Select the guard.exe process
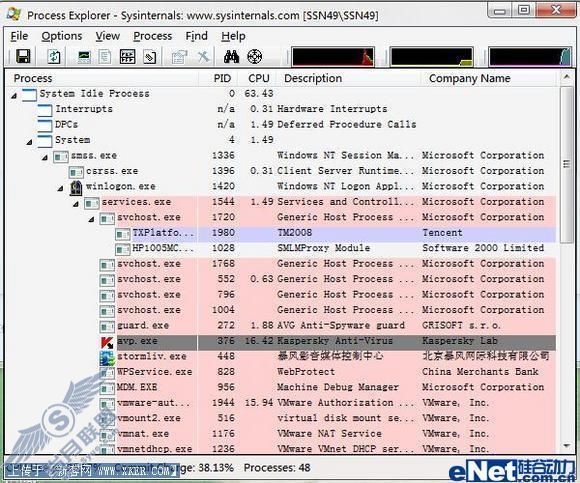Screen dimensions: 580x483 pyautogui.click(x=281, y=326)
